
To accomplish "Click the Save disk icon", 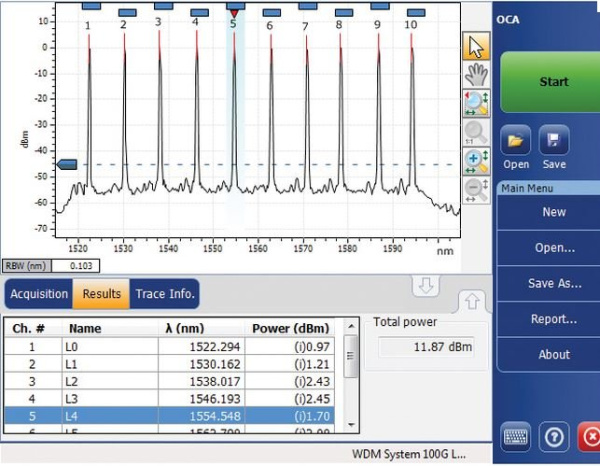I will coord(554,140).
